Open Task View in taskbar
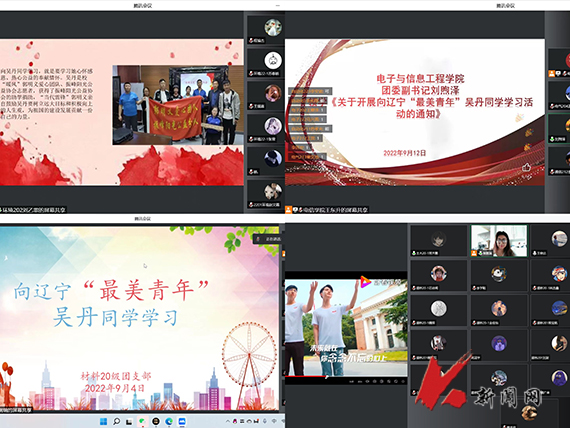The image size is (570, 428). click(129, 421)
